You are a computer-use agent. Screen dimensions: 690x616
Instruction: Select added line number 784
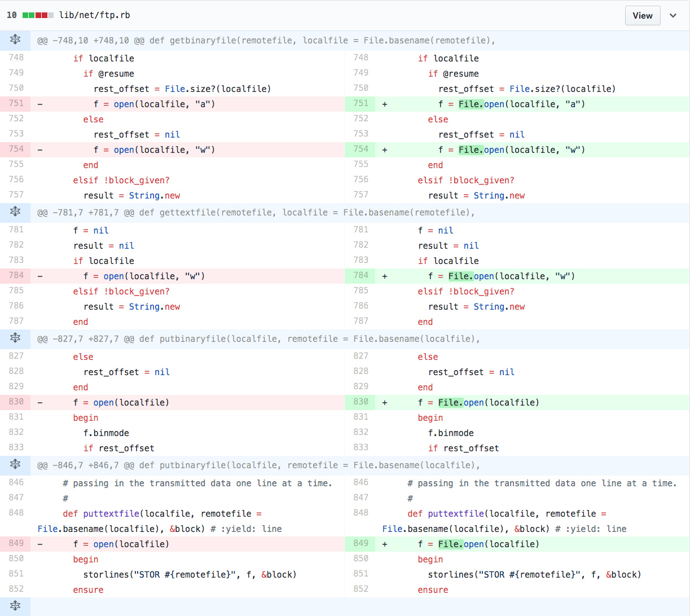coord(361,275)
